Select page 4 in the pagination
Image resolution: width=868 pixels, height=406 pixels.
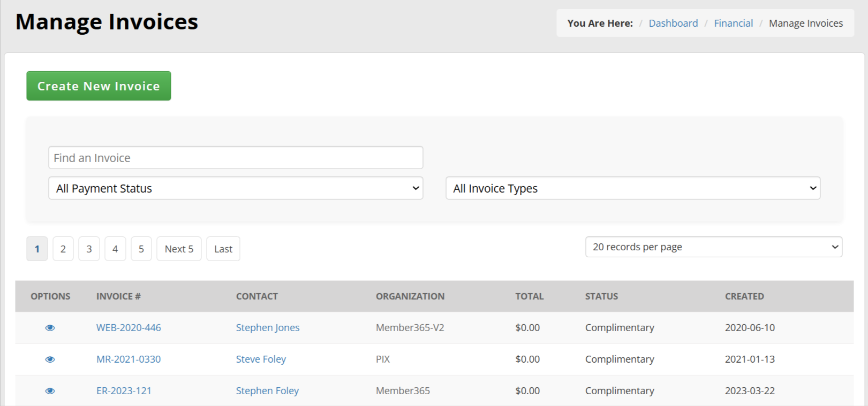[115, 249]
